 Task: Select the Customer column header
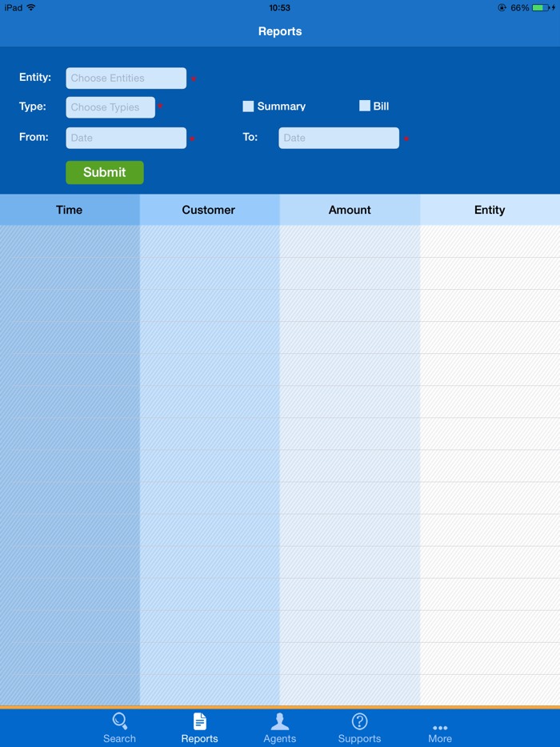209,210
